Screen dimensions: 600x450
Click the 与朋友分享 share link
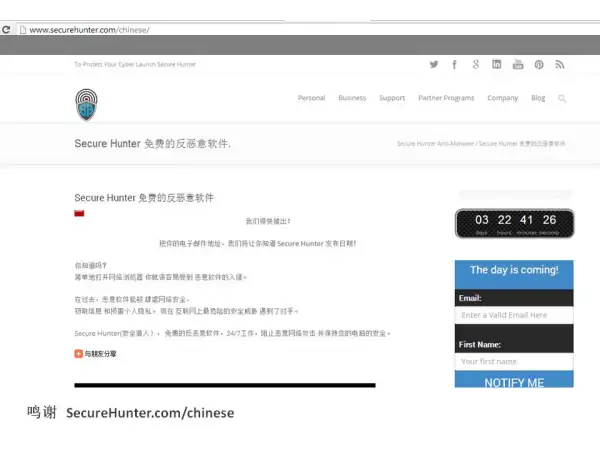click(x=100, y=354)
